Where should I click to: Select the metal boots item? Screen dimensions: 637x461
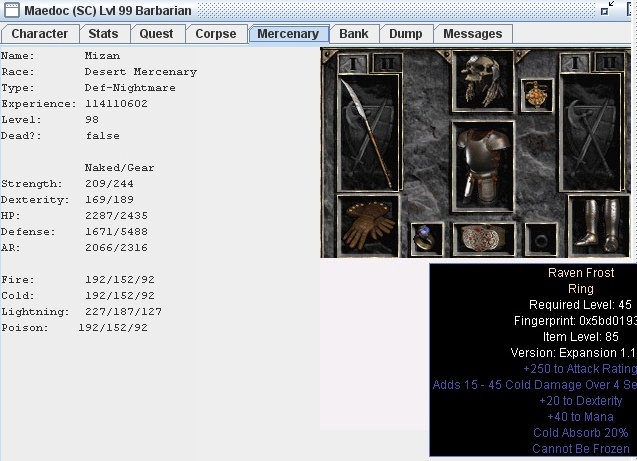[x=599, y=226]
